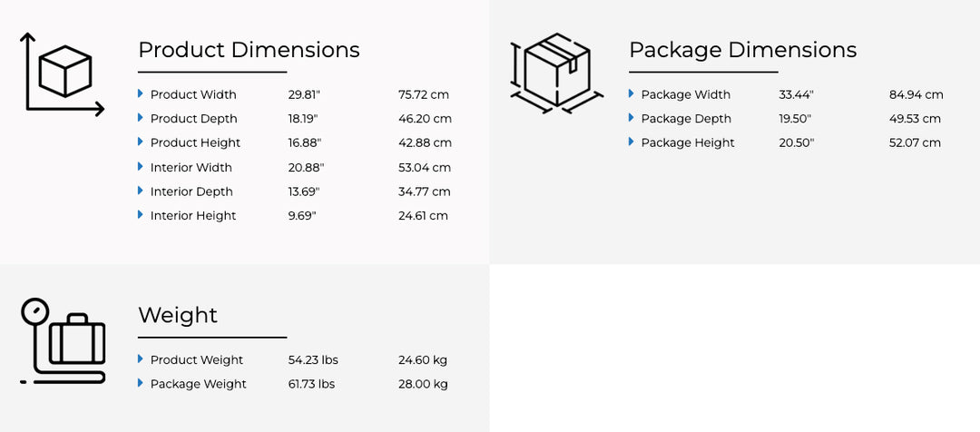Image resolution: width=980 pixels, height=432 pixels.
Task: Click the Package Height label
Action: 687,142
